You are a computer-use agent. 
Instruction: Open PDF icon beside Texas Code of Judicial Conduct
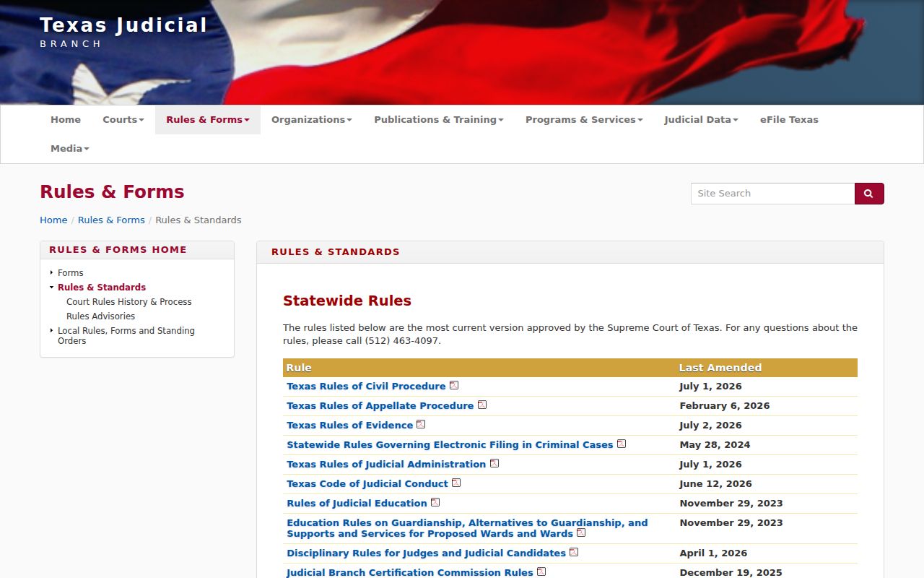[456, 483]
